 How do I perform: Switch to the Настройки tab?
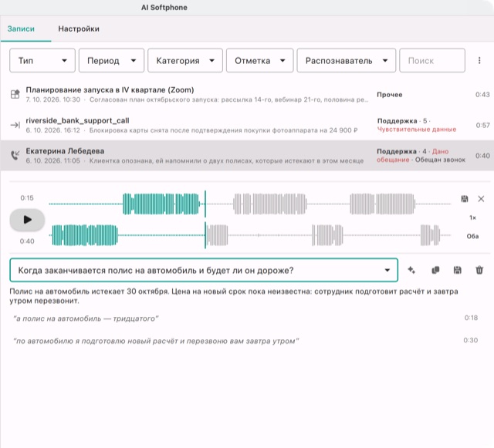coord(79,29)
